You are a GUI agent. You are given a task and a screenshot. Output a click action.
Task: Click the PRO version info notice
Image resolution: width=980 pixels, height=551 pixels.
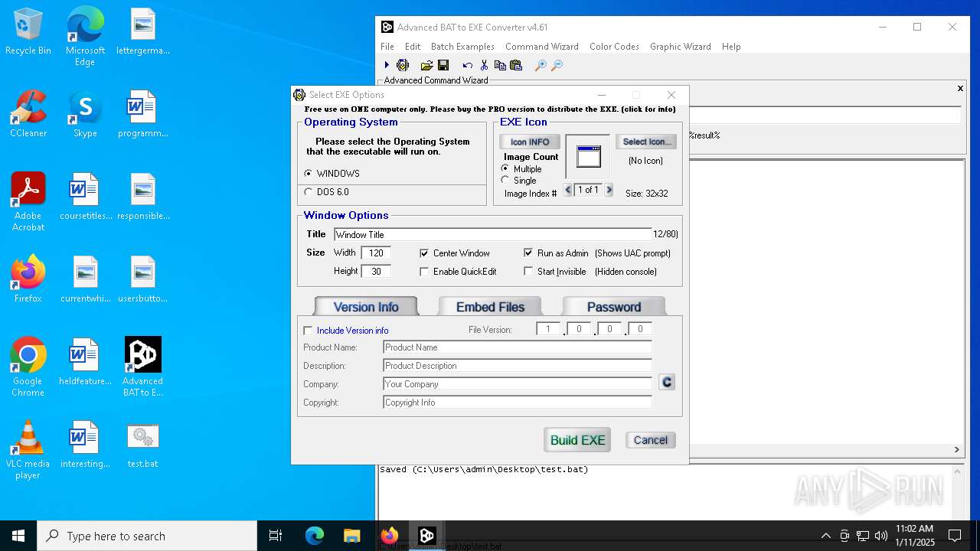490,109
